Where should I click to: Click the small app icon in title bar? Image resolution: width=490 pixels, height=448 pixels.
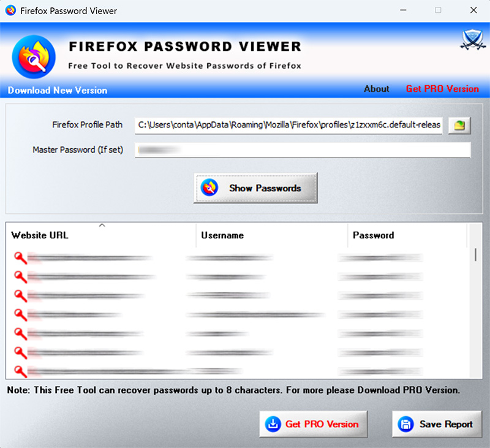(10, 10)
